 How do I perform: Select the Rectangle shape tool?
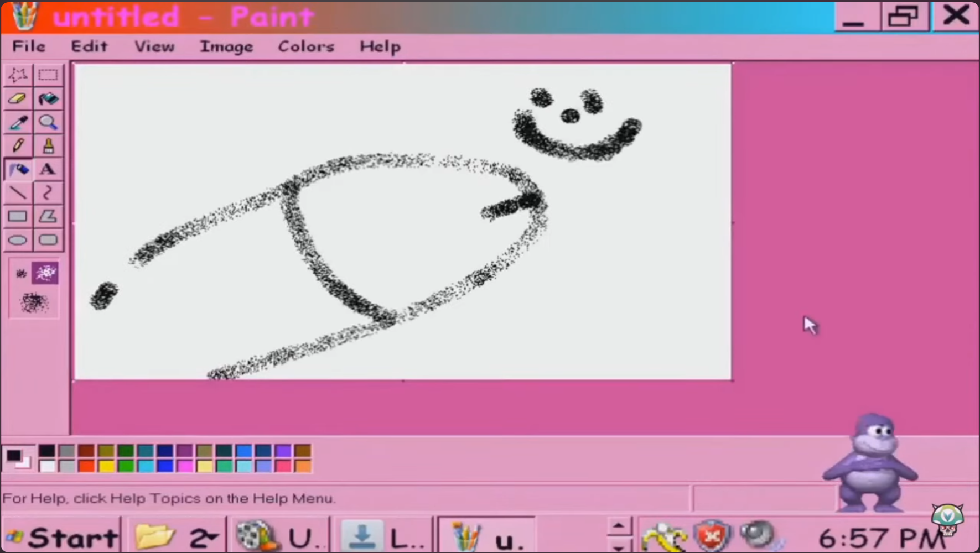pos(18,216)
